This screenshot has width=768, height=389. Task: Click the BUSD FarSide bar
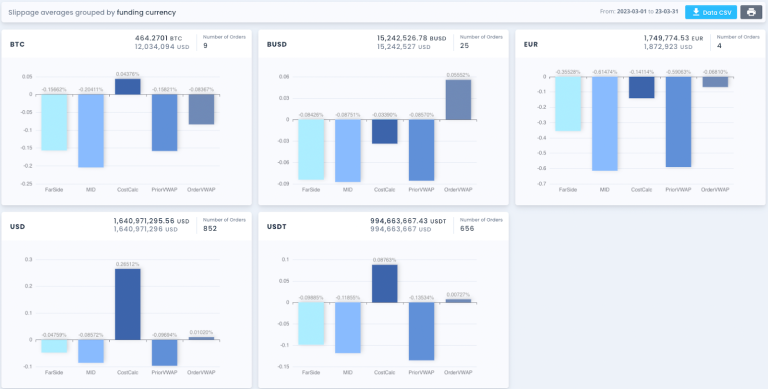tap(312, 149)
